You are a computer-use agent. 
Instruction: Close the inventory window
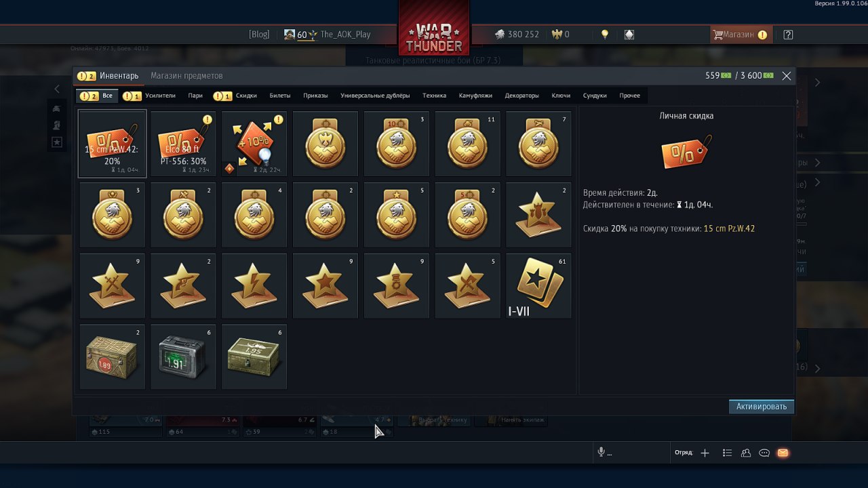coord(787,76)
